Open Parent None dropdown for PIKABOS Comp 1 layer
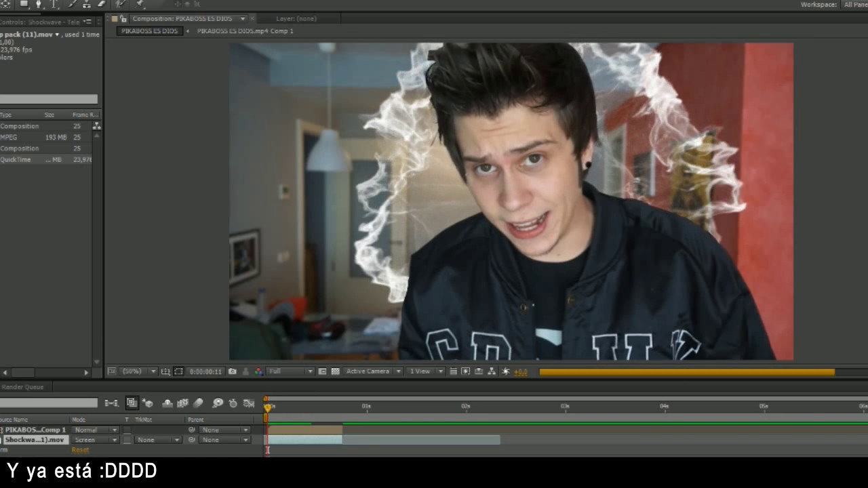This screenshot has width=868, height=488. (x=224, y=430)
